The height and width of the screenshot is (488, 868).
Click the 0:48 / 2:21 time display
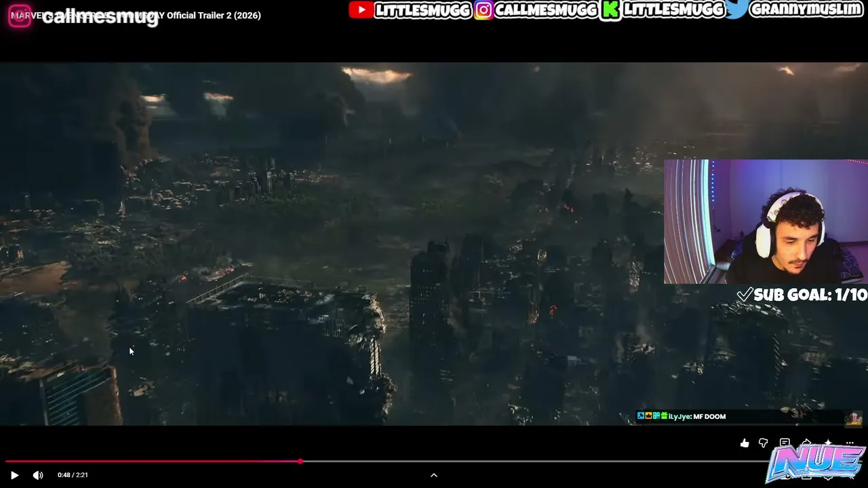pos(73,475)
